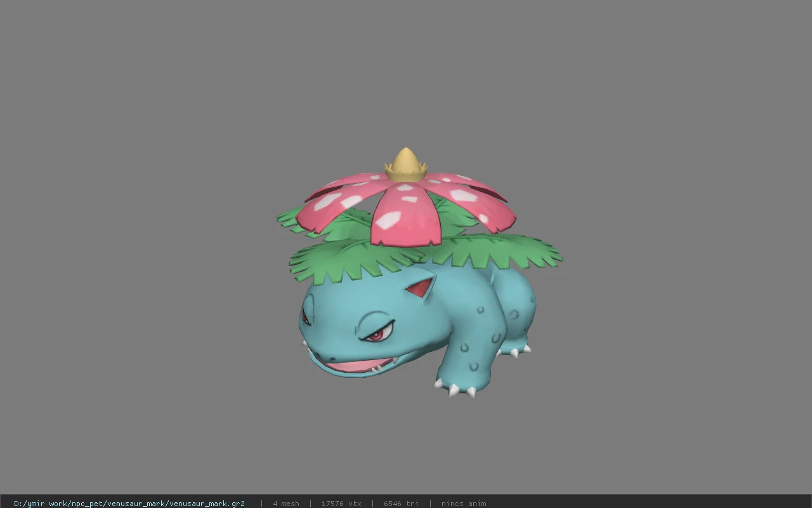Click the venusaur_mark.gr2 file path in status bar
Viewport: 812px width, 508px height.
(129, 504)
